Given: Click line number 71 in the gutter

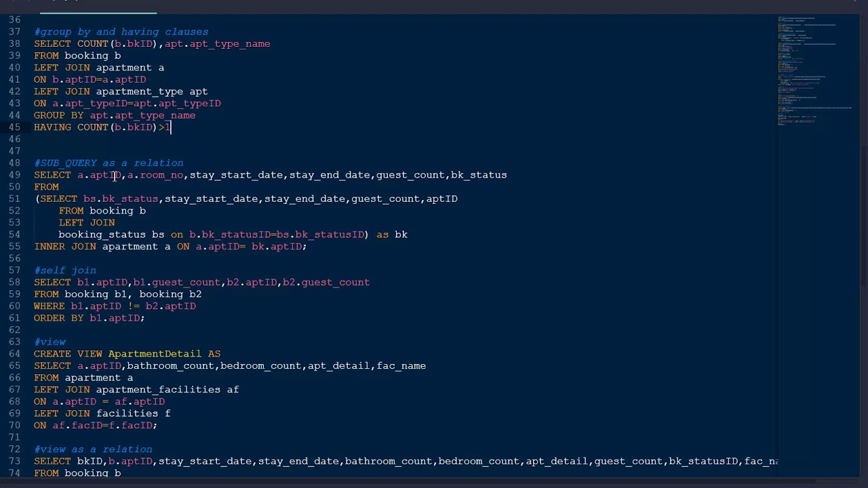Looking at the screenshot, I should tap(14, 437).
